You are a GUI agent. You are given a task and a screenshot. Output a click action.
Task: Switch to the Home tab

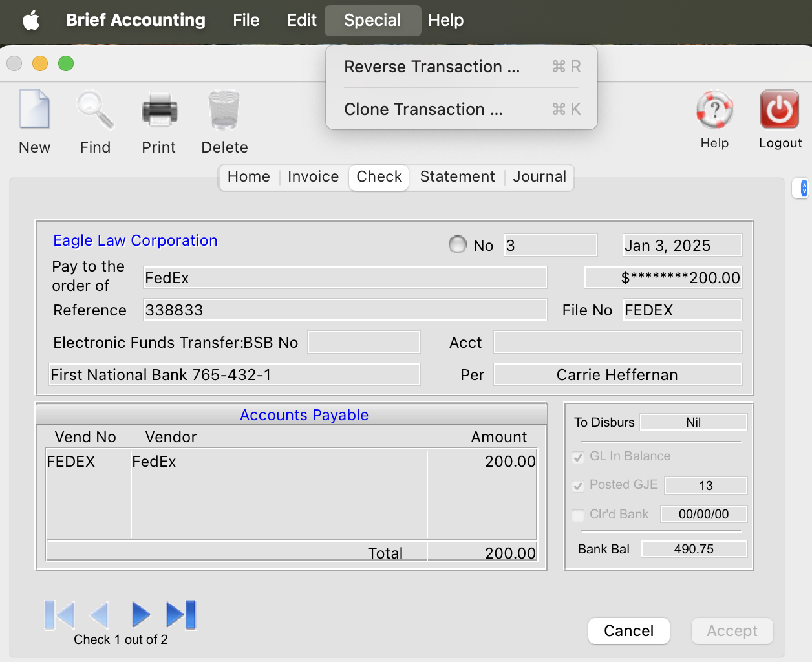click(x=249, y=176)
